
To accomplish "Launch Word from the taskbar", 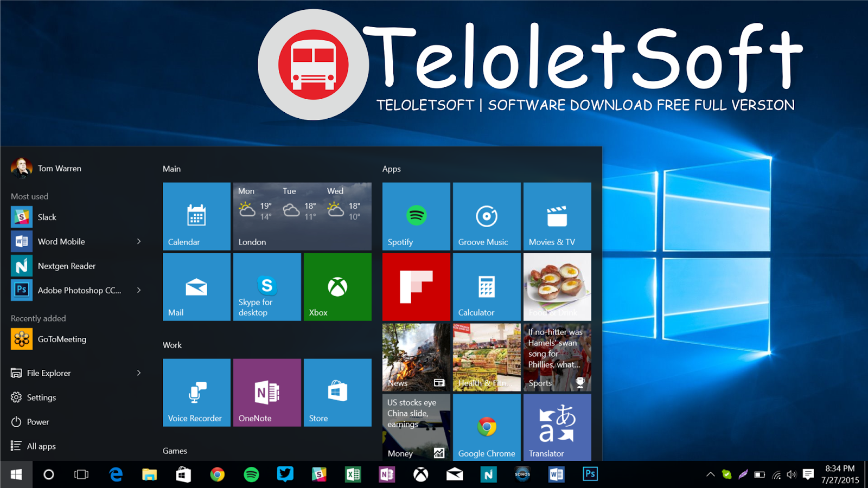I will pyautogui.click(x=557, y=474).
